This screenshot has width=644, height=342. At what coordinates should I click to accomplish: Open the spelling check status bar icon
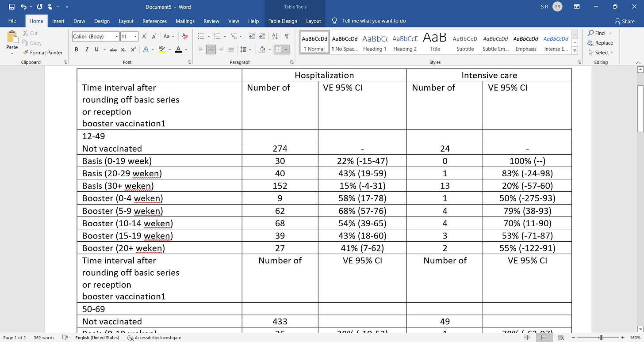point(65,338)
